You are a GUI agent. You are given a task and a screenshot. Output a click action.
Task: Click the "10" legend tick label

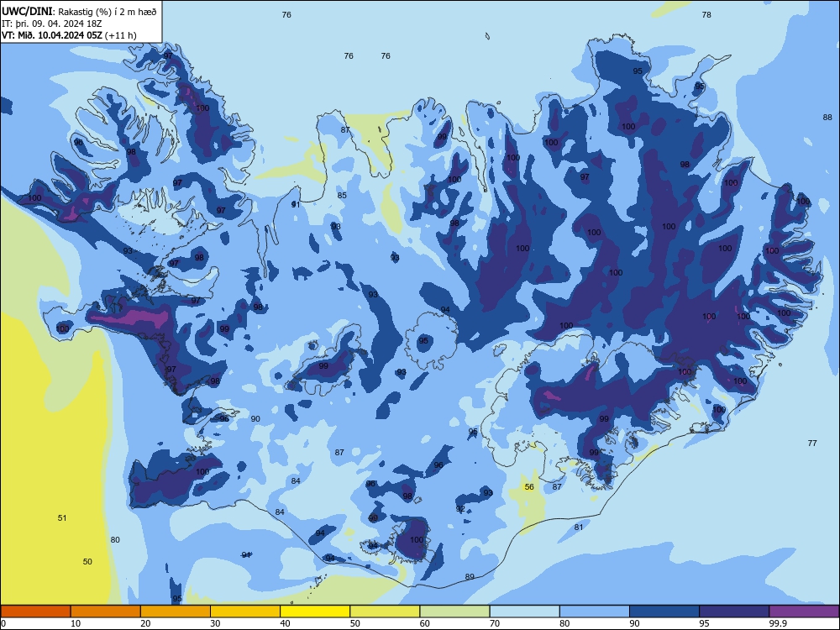[76, 623]
